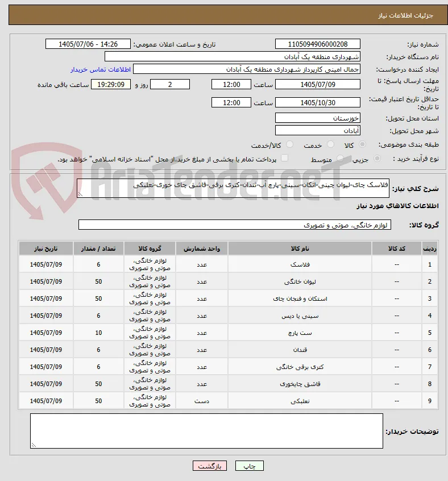Click the گروه کالا column header

click(150, 248)
